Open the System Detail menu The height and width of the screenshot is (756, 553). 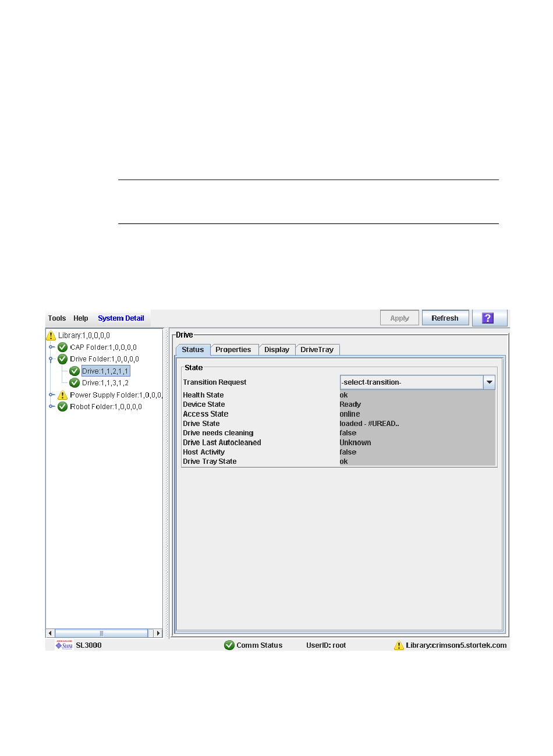click(121, 318)
